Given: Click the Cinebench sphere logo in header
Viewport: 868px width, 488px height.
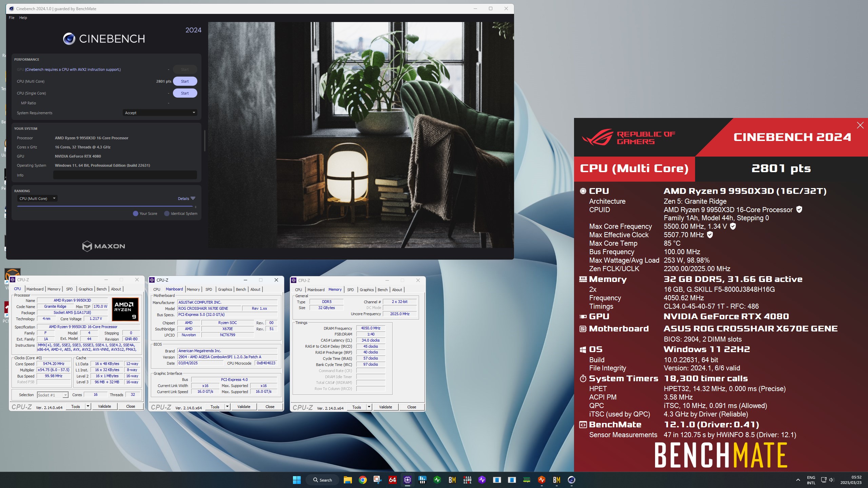Looking at the screenshot, I should (69, 39).
